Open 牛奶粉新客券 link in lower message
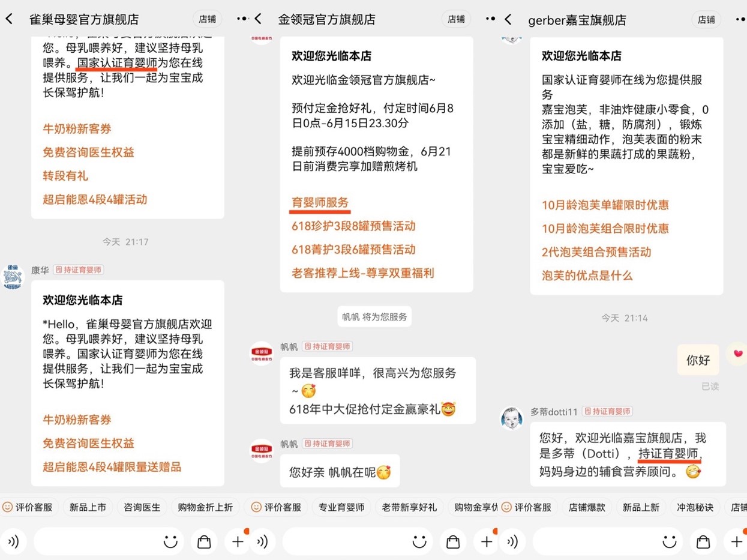747x560 pixels. click(77, 420)
